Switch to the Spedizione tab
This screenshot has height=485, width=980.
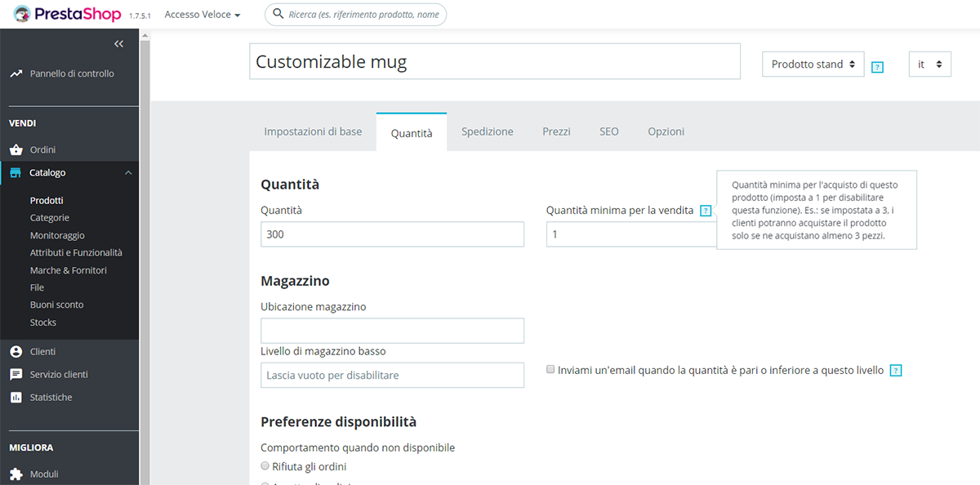tap(487, 131)
